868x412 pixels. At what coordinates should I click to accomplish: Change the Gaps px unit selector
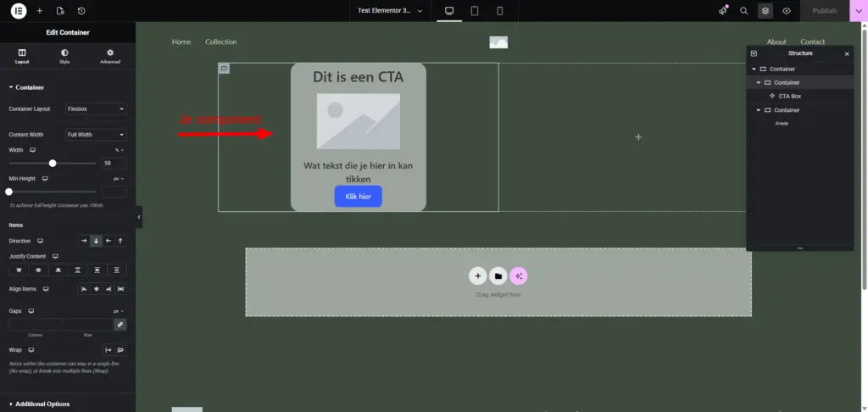[x=119, y=311]
